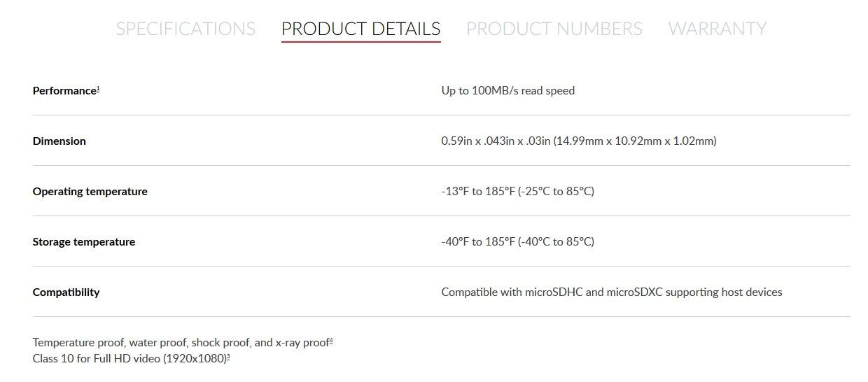Click the -13°F to 185°F operating range
868x382 pixels.
pyautogui.click(x=517, y=192)
